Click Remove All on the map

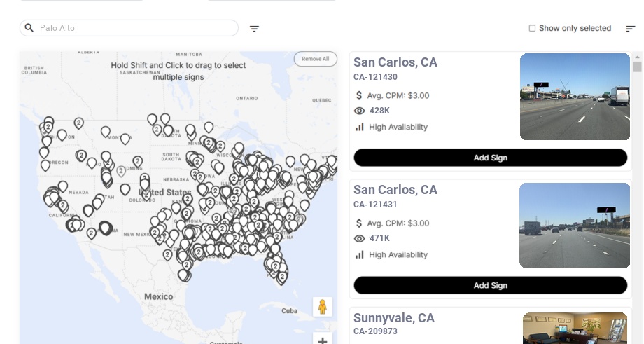315,59
